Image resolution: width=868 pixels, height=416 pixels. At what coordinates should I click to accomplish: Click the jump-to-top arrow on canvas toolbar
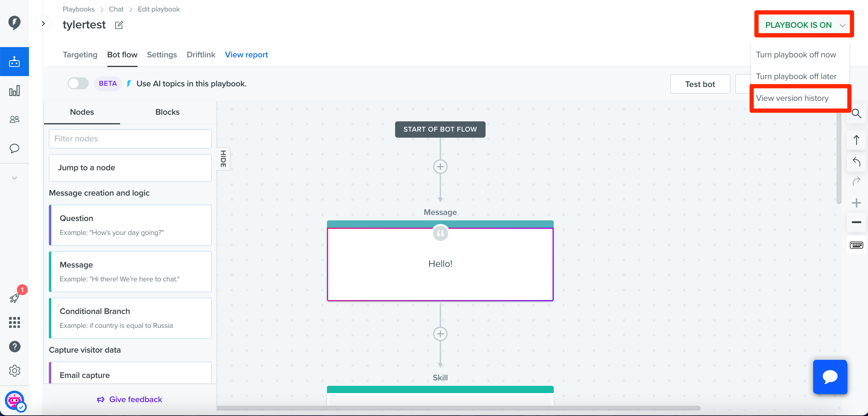point(856,140)
